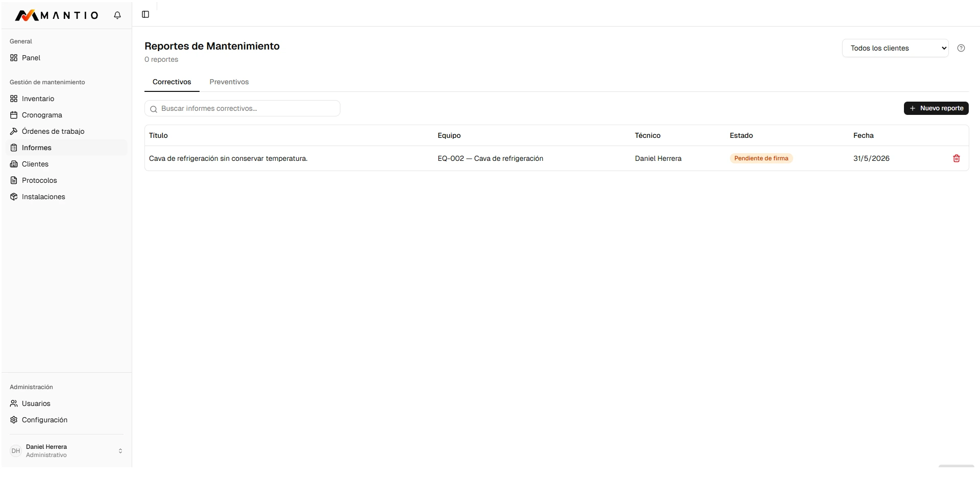This screenshot has width=980, height=504.
Task: Open the Todos los clientes dropdown
Action: click(895, 48)
